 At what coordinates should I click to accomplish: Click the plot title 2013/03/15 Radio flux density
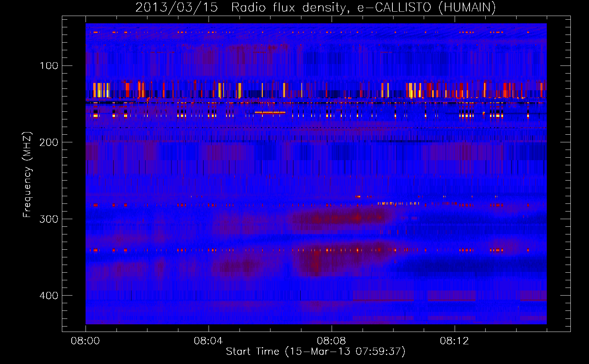[x=316, y=7]
